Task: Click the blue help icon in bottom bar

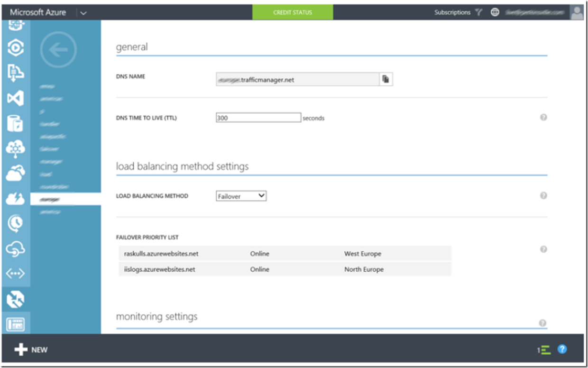Action: tap(562, 350)
